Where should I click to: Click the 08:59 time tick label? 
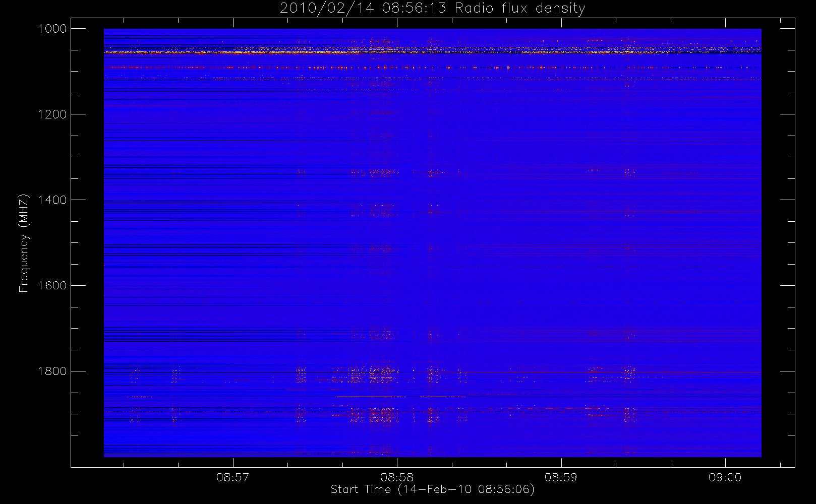pyautogui.click(x=561, y=477)
